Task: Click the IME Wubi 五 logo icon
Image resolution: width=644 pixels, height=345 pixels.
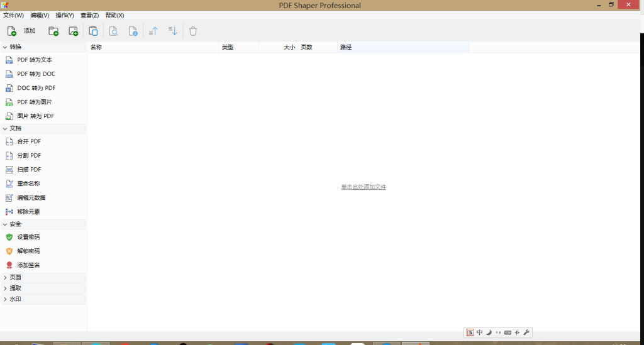Action: pyautogui.click(x=470, y=332)
